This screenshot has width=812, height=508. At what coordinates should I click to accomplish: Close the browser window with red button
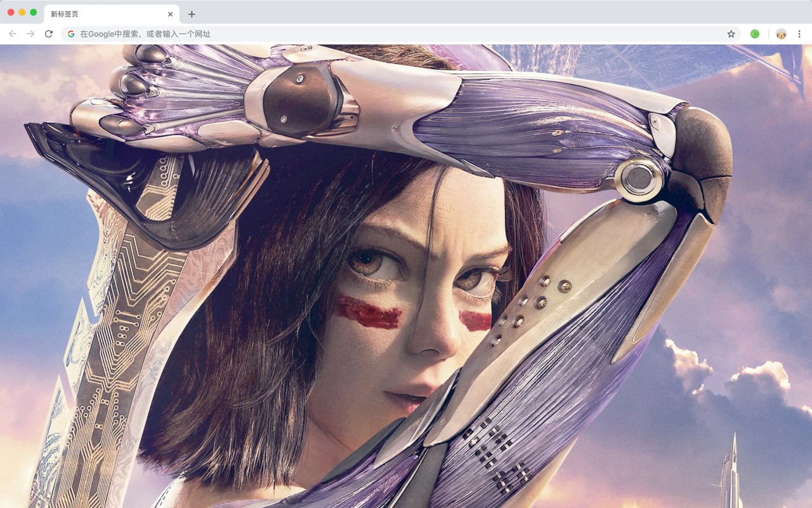click(x=11, y=12)
